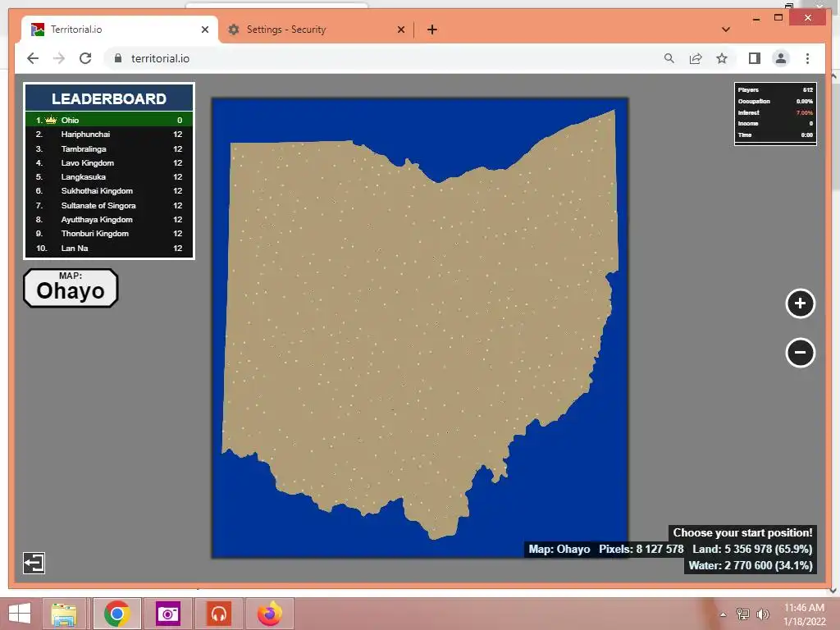This screenshot has width=840, height=630.
Task: Click the territorial.io address bar
Action: [x=386, y=58]
